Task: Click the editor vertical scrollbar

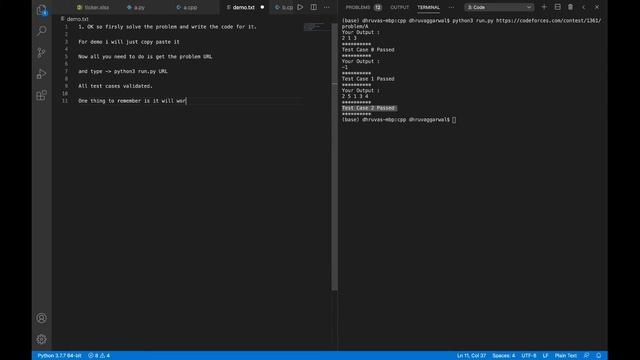Action: point(334,157)
